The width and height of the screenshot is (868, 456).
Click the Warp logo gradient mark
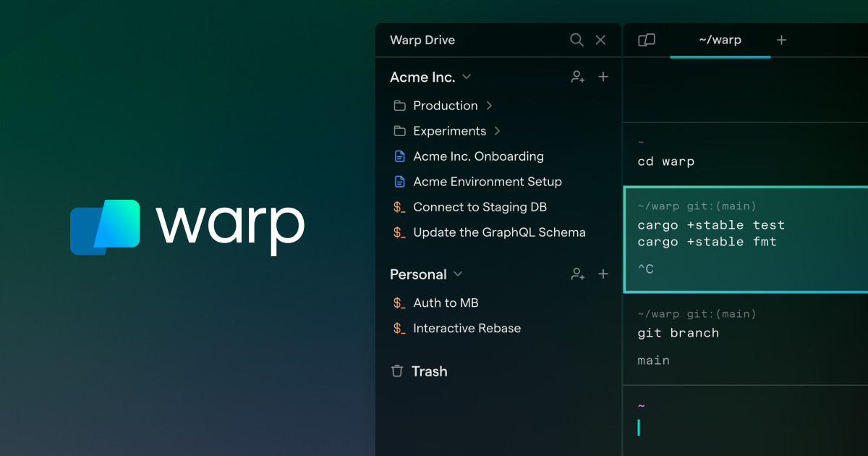[x=105, y=228]
